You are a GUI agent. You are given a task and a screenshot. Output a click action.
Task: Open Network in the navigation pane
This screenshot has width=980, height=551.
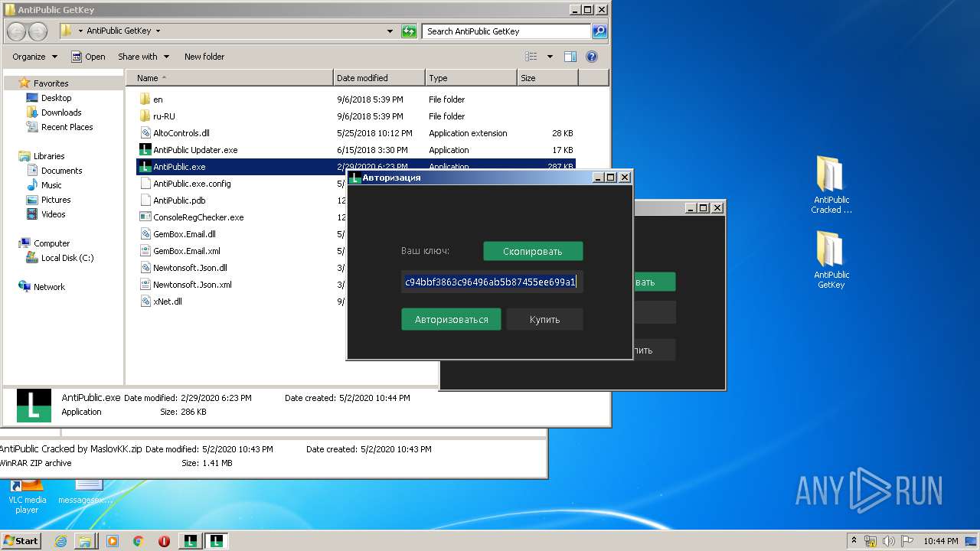click(x=49, y=287)
